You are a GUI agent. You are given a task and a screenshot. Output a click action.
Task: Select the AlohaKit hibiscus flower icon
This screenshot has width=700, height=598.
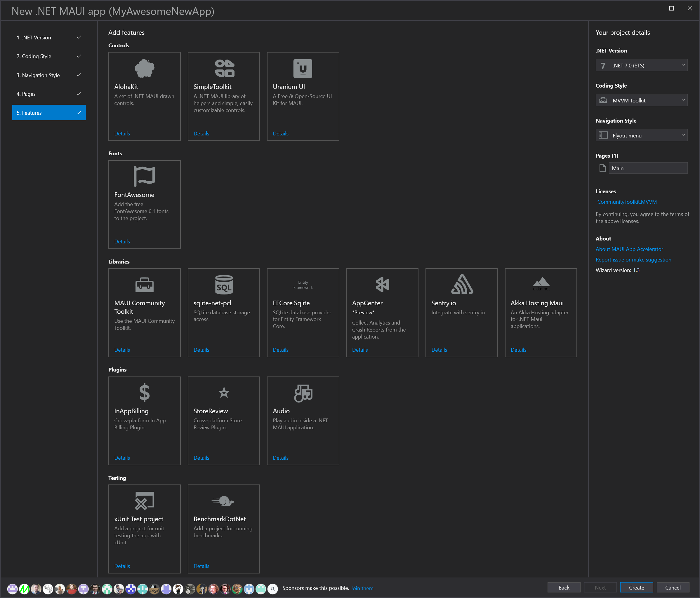pyautogui.click(x=144, y=68)
